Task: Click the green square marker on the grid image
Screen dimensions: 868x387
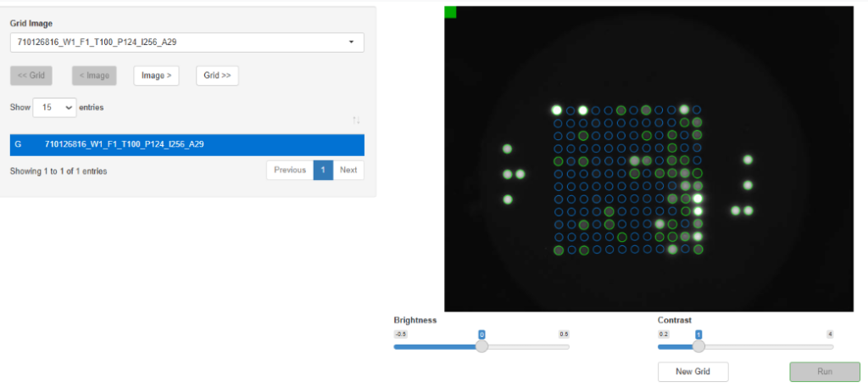Action: [x=450, y=12]
